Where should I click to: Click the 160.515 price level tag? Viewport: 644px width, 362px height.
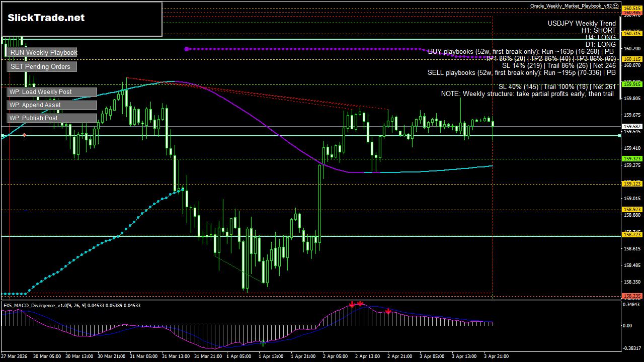(632, 9)
